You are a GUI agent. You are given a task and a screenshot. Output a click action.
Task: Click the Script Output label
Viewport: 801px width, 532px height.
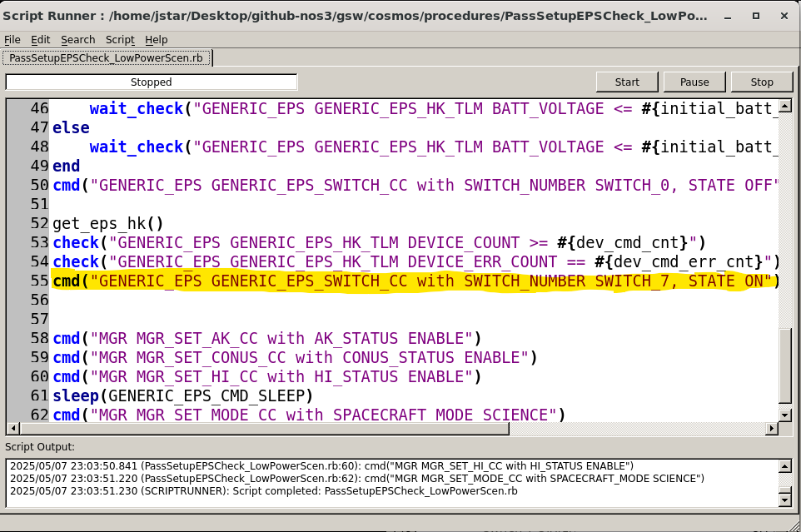coord(40,447)
